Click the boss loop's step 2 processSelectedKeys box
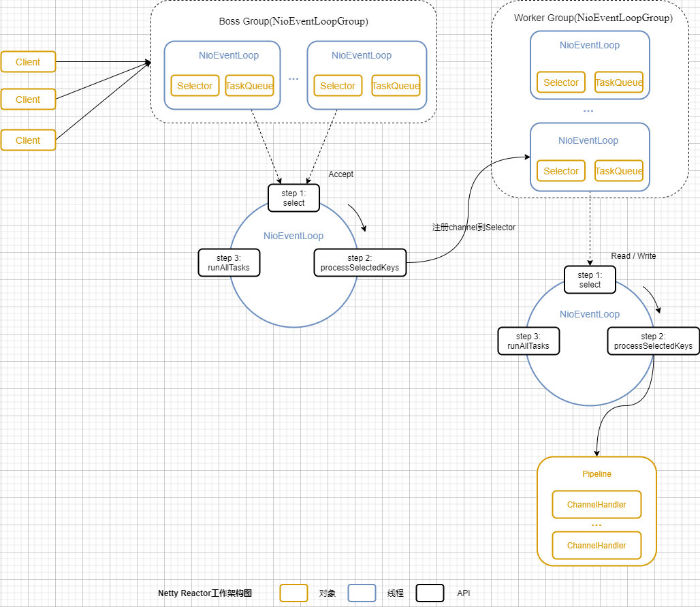The image size is (700, 607). point(360,263)
